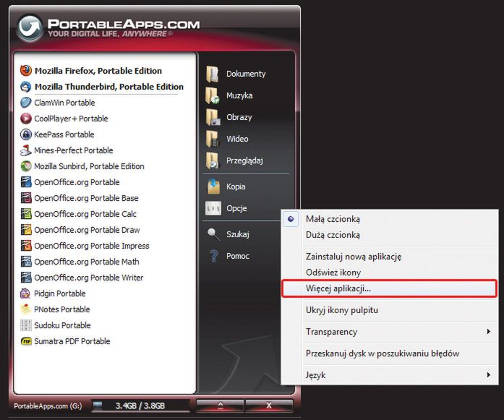Click the Pomoc question mark icon
This screenshot has height=420, width=504.
click(214, 256)
